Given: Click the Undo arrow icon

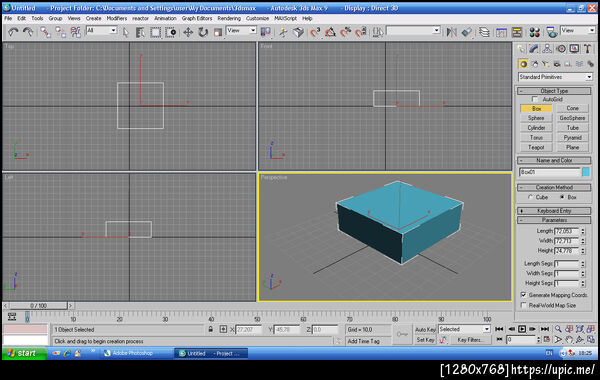Looking at the screenshot, I should click(x=13, y=32).
